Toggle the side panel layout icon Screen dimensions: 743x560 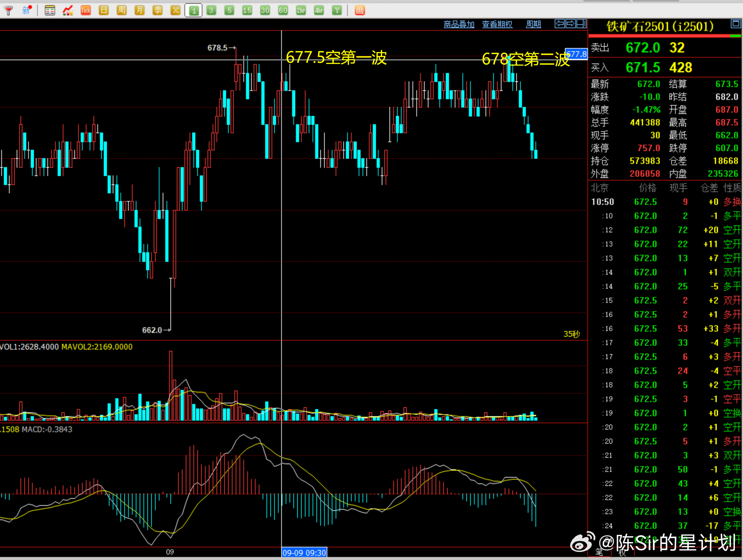coord(581,24)
